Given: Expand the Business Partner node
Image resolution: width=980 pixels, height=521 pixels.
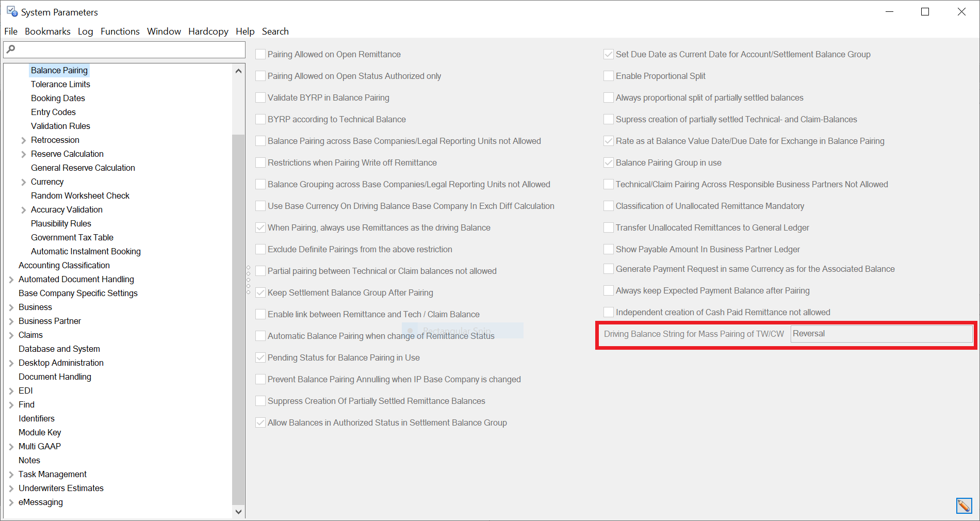Looking at the screenshot, I should point(11,321).
